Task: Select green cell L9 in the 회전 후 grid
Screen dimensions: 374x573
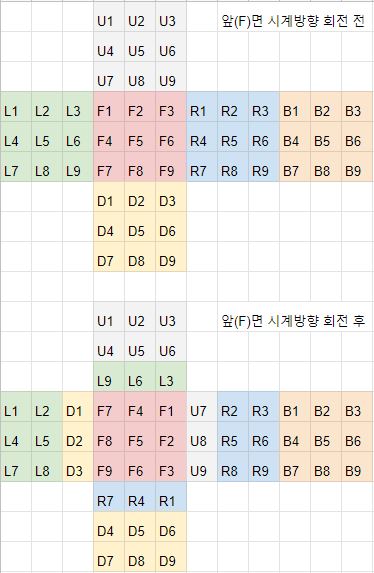Action: pyautogui.click(x=109, y=377)
